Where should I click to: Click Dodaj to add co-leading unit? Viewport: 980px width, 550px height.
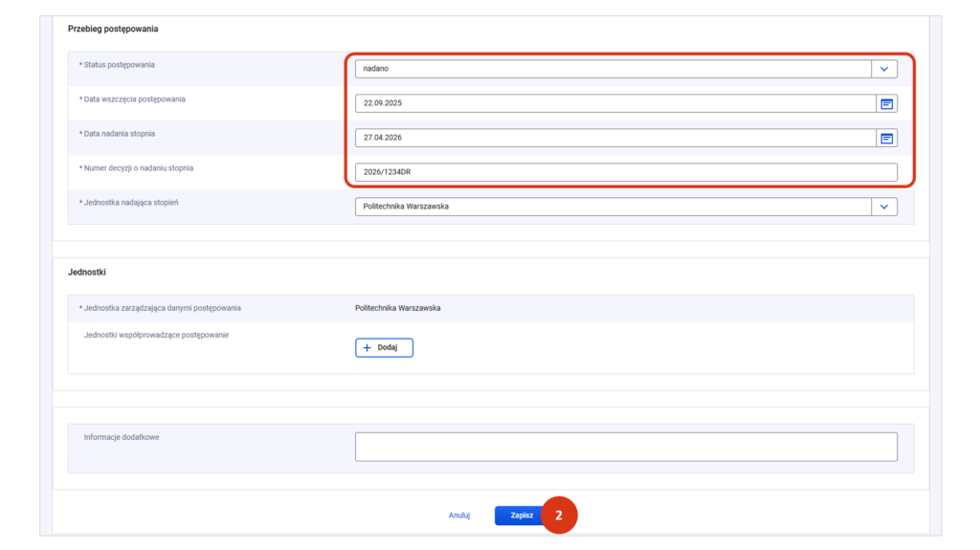click(384, 347)
